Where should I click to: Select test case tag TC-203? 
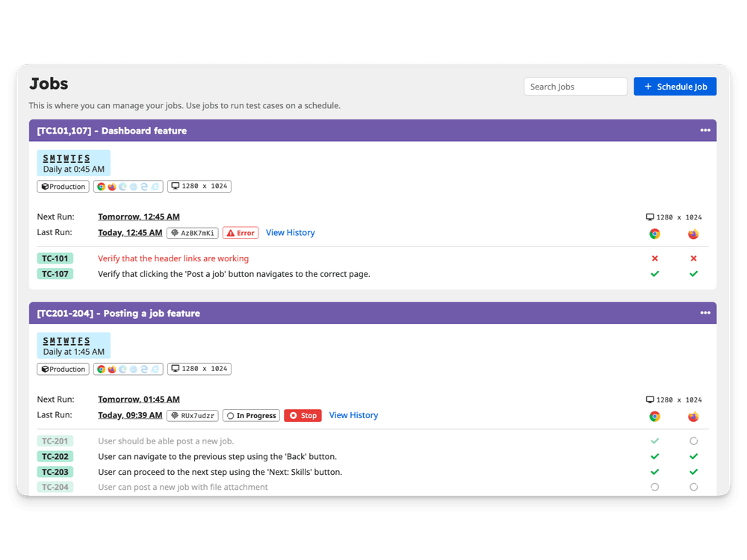[x=55, y=472]
